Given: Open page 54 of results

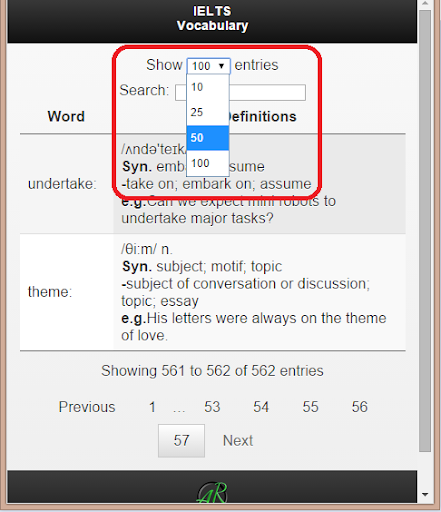Looking at the screenshot, I should click(x=261, y=407).
